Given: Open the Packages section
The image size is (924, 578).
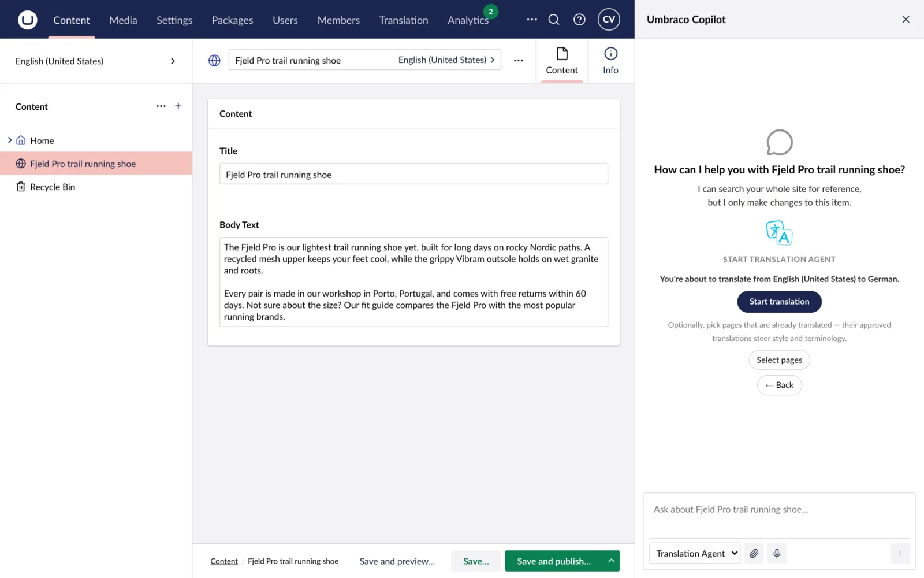Looking at the screenshot, I should coord(232,20).
